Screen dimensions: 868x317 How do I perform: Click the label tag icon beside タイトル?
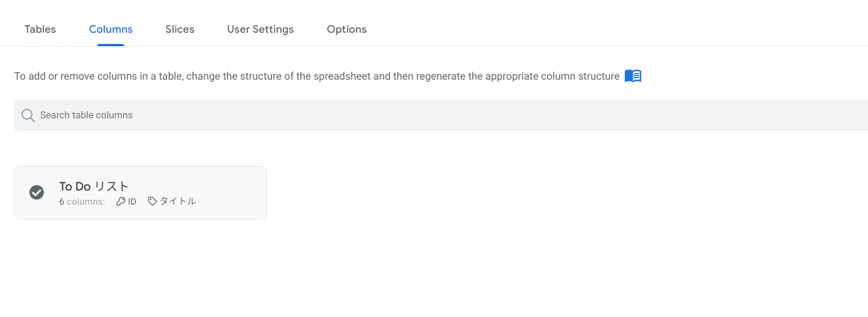coord(152,202)
